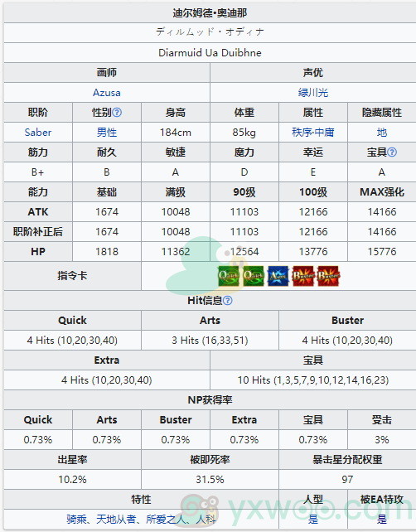Click the MAX强化 HP value 15776
The width and height of the screenshot is (416, 532).
[382, 252]
